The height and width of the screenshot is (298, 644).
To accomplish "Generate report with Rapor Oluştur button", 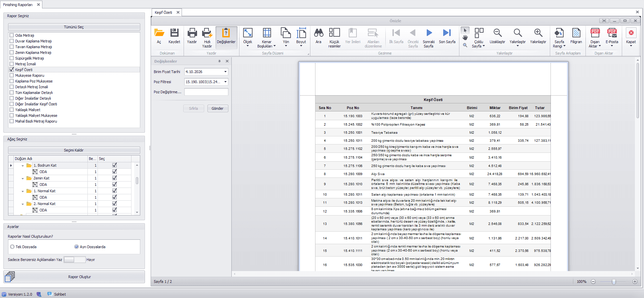I will click(x=74, y=277).
